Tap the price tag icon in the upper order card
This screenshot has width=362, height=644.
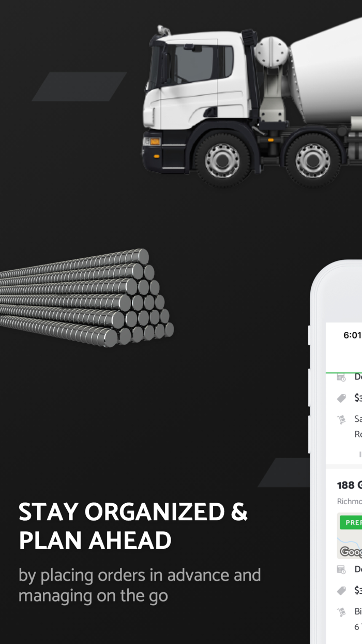(x=341, y=398)
